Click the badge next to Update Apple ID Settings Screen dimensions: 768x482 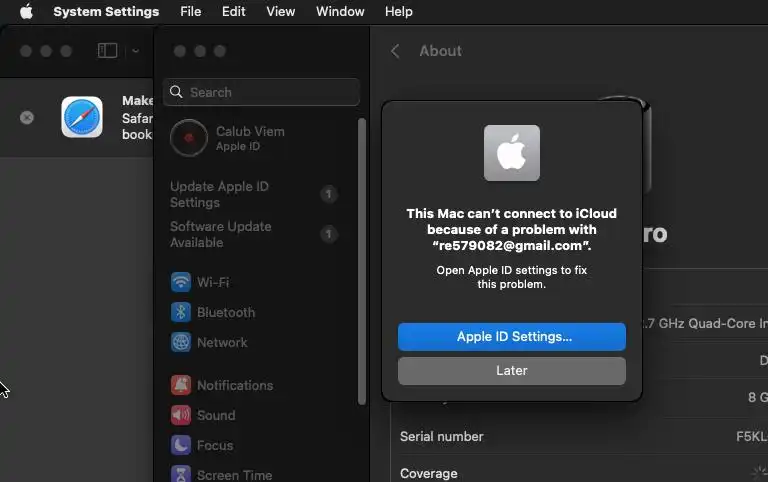pos(329,194)
